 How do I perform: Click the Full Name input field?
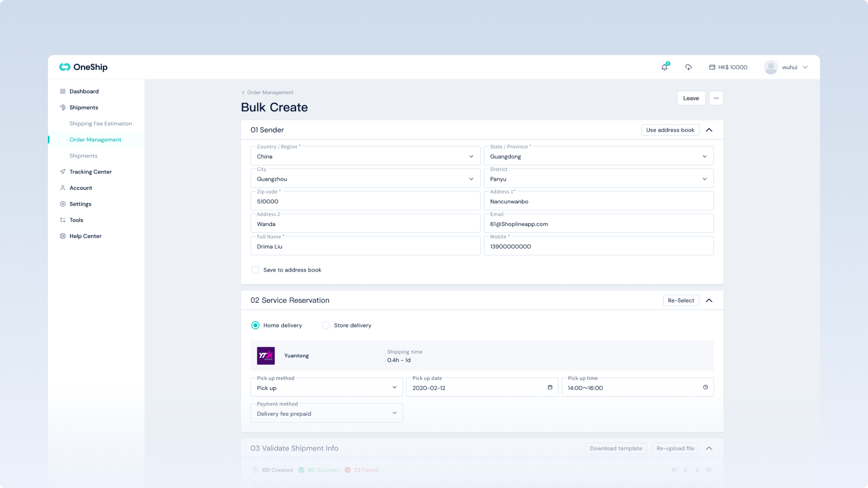click(365, 247)
